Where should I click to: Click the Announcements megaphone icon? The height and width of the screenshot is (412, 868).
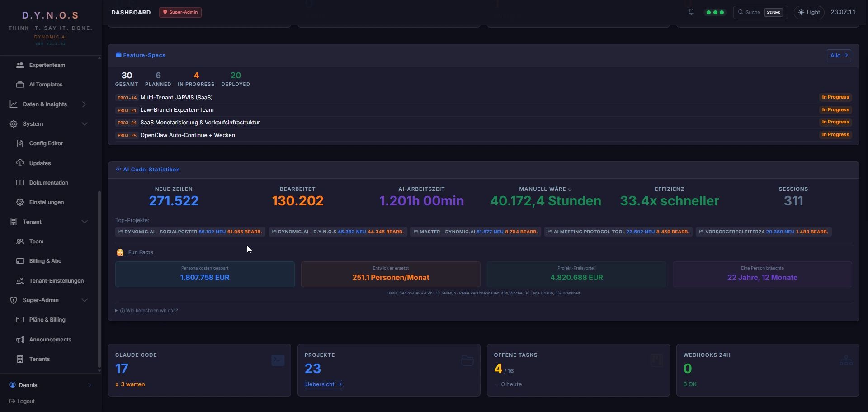[x=20, y=340]
